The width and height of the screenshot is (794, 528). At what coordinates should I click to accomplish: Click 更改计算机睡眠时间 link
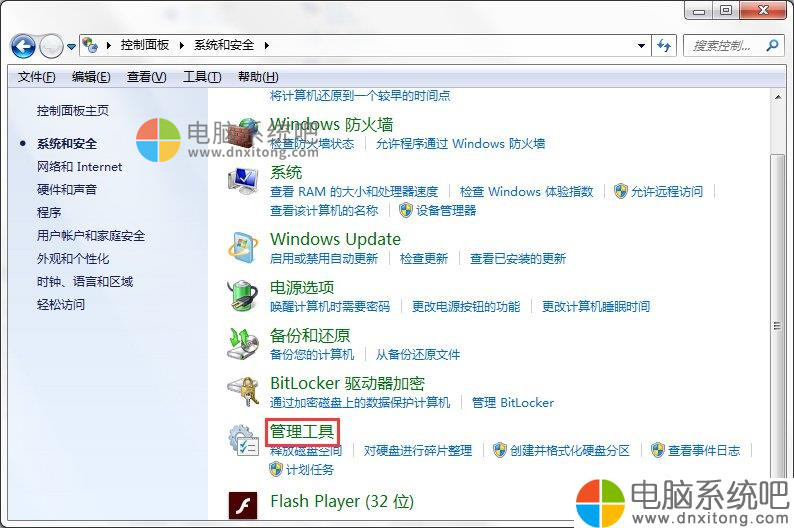tap(596, 307)
